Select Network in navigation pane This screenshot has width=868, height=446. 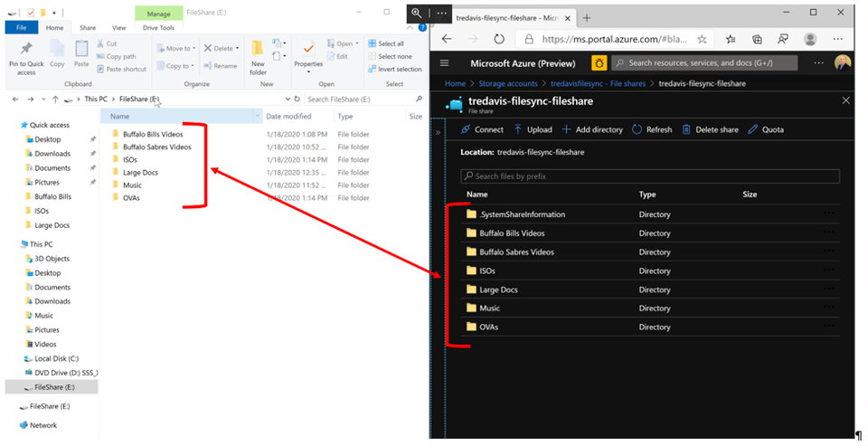43,425
